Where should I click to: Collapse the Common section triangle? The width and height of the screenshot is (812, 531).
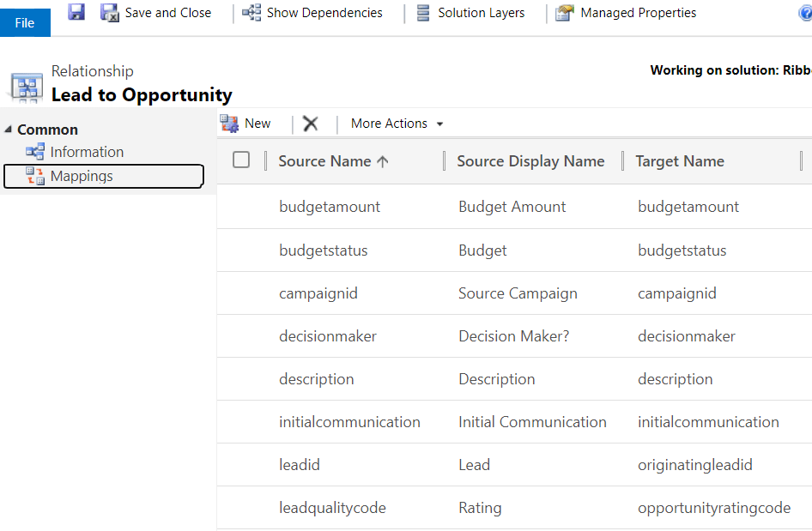9,130
